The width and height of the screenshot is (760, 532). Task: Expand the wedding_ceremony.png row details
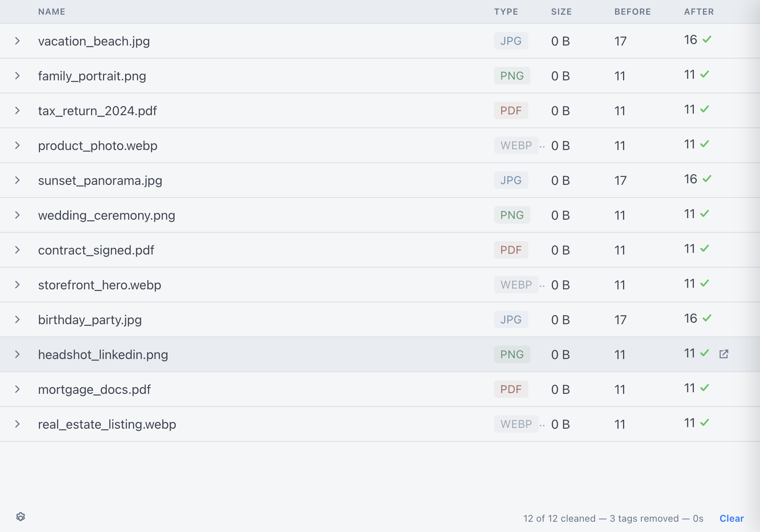(17, 215)
